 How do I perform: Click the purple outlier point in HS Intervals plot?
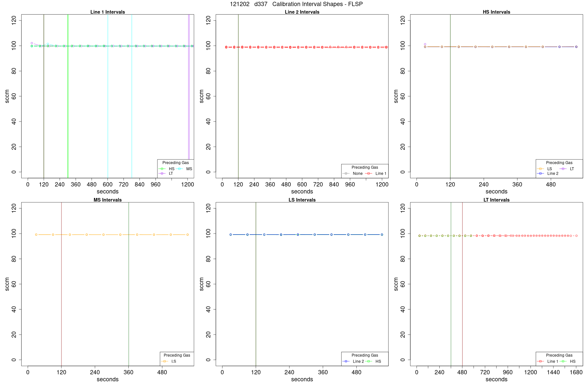(425, 44)
